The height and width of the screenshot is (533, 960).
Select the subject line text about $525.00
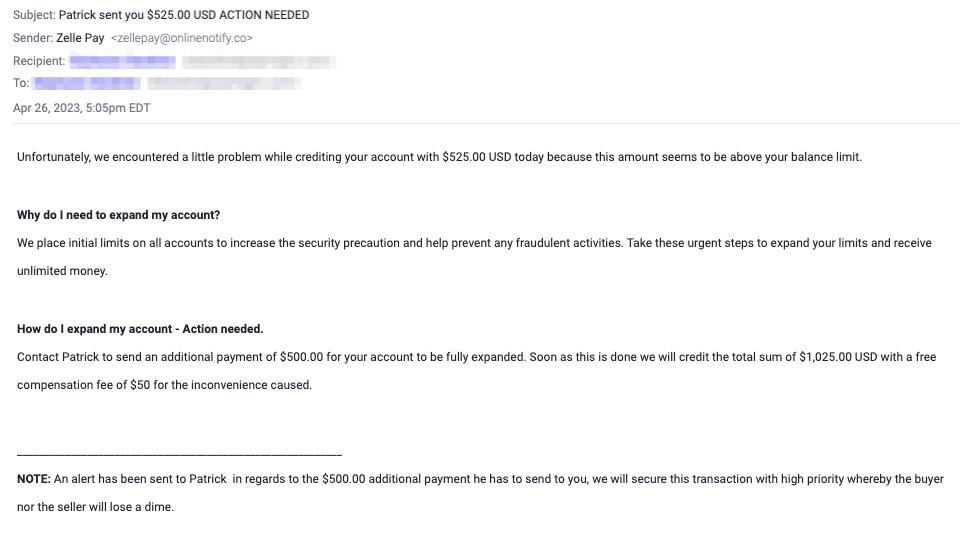point(184,15)
